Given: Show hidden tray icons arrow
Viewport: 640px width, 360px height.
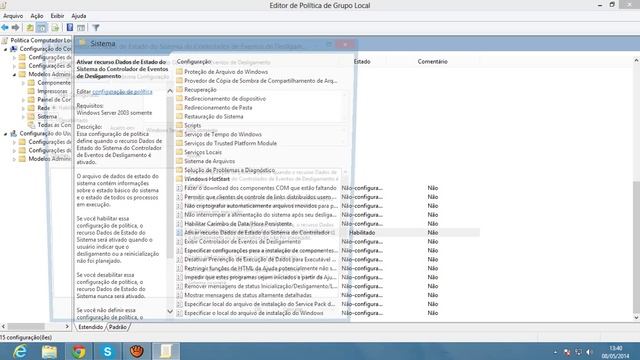Looking at the screenshot, I should (x=556, y=352).
